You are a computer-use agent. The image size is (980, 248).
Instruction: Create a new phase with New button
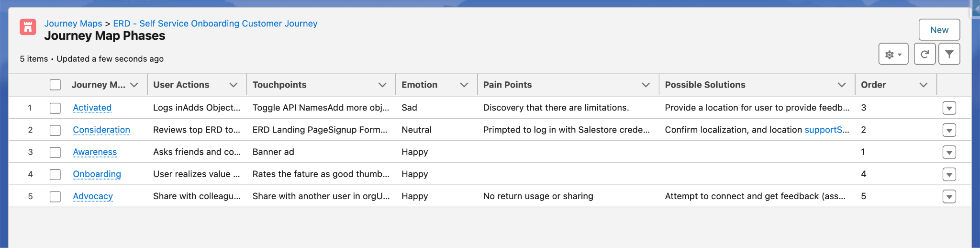point(939,30)
